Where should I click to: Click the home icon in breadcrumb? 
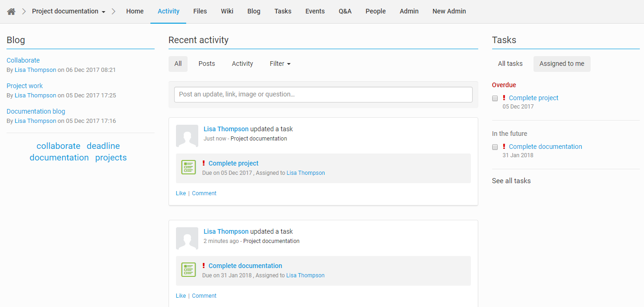pyautogui.click(x=11, y=12)
